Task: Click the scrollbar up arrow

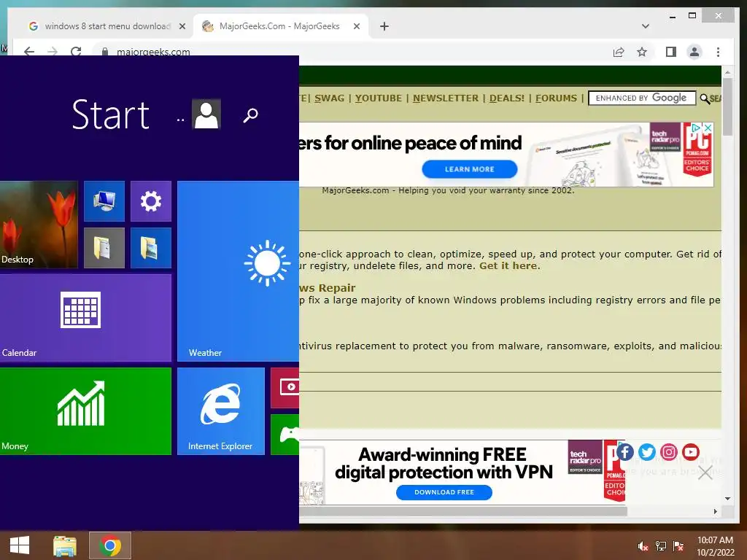Action: click(727, 72)
